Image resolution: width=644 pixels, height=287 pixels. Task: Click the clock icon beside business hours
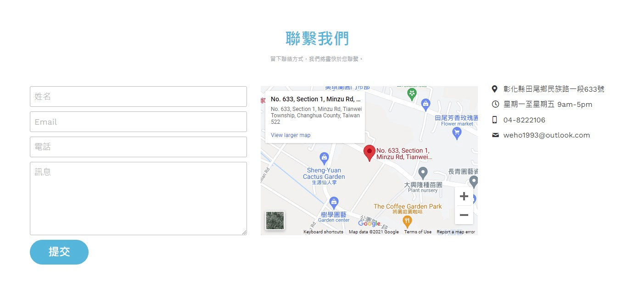495,104
